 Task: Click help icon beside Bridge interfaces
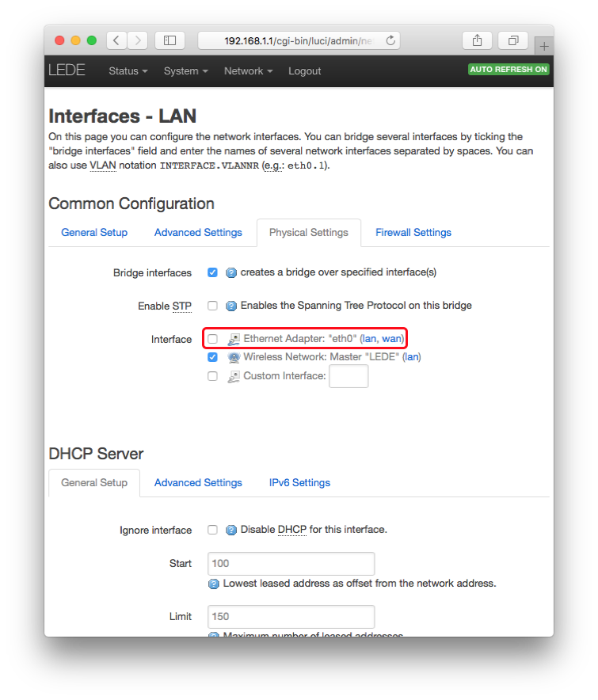click(x=231, y=272)
